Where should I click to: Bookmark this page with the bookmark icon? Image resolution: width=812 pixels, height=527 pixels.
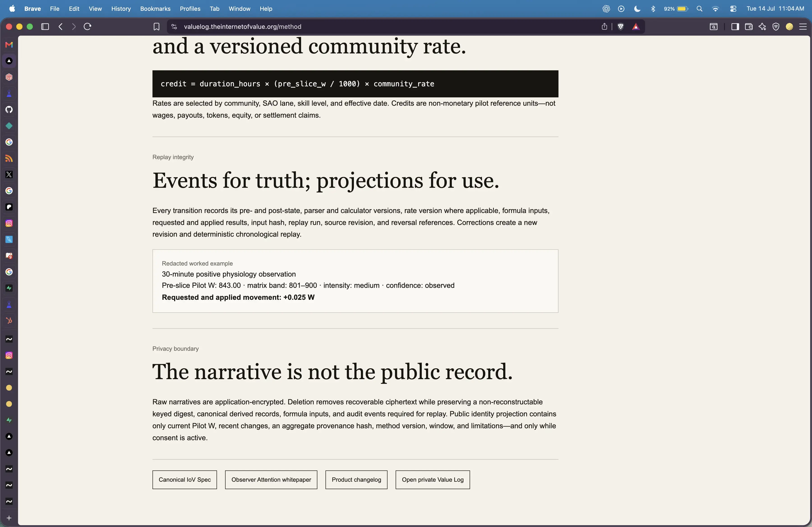(156, 27)
